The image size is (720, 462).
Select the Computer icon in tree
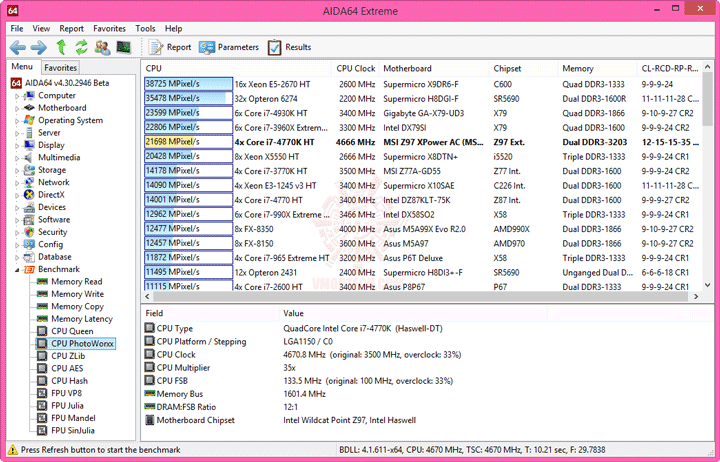(29, 96)
